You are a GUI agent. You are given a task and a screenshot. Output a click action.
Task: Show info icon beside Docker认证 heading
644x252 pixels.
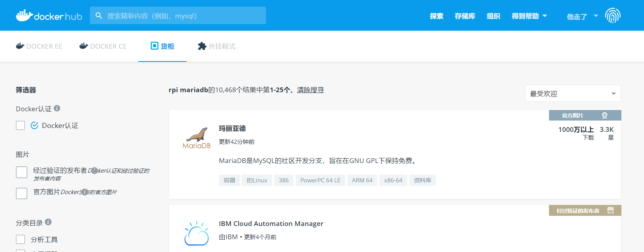pos(57,108)
